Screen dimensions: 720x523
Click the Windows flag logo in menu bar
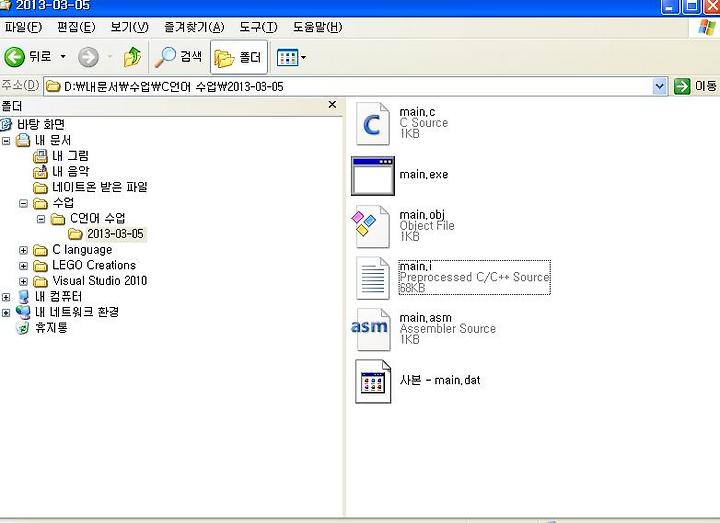[x=707, y=27]
